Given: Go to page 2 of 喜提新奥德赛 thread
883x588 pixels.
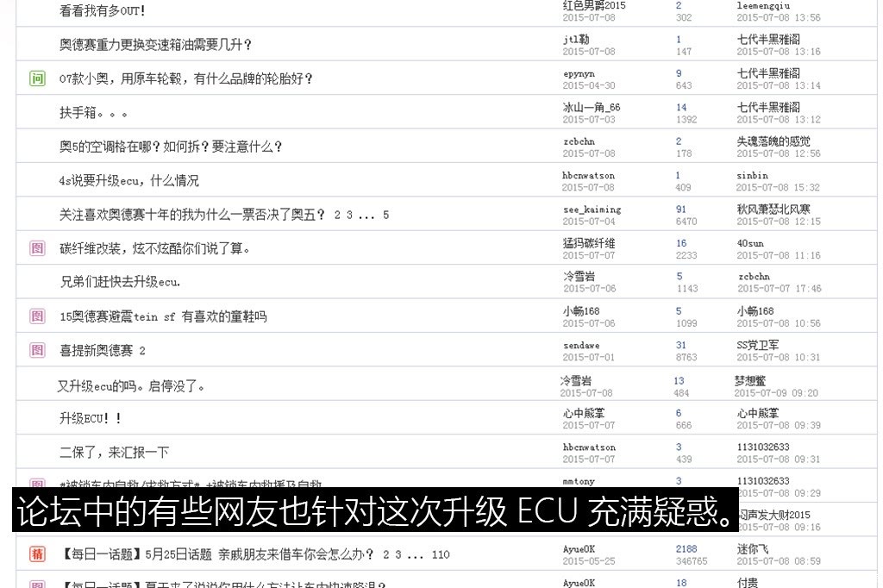Looking at the screenshot, I should pyautogui.click(x=142, y=351).
